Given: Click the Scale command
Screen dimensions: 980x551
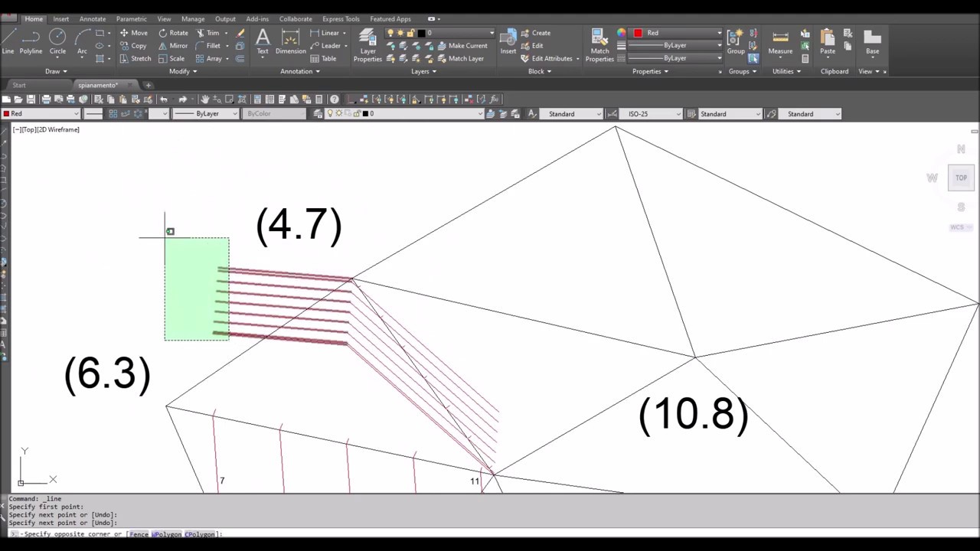Looking at the screenshot, I should 171,58.
